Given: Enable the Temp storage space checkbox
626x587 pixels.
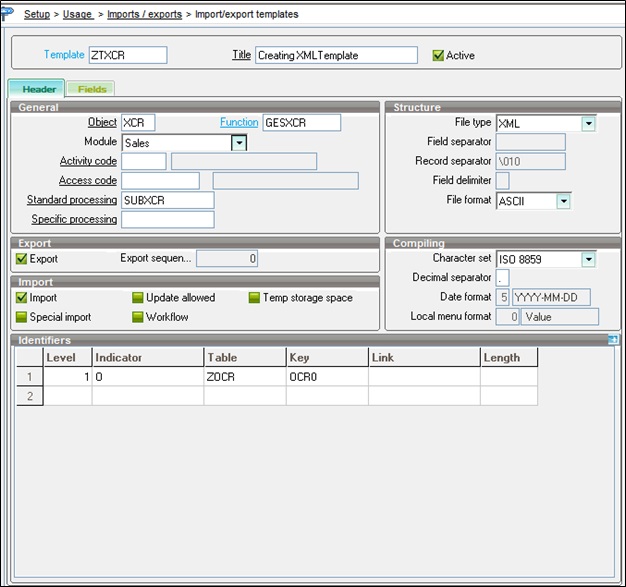Looking at the screenshot, I should pos(254,297).
